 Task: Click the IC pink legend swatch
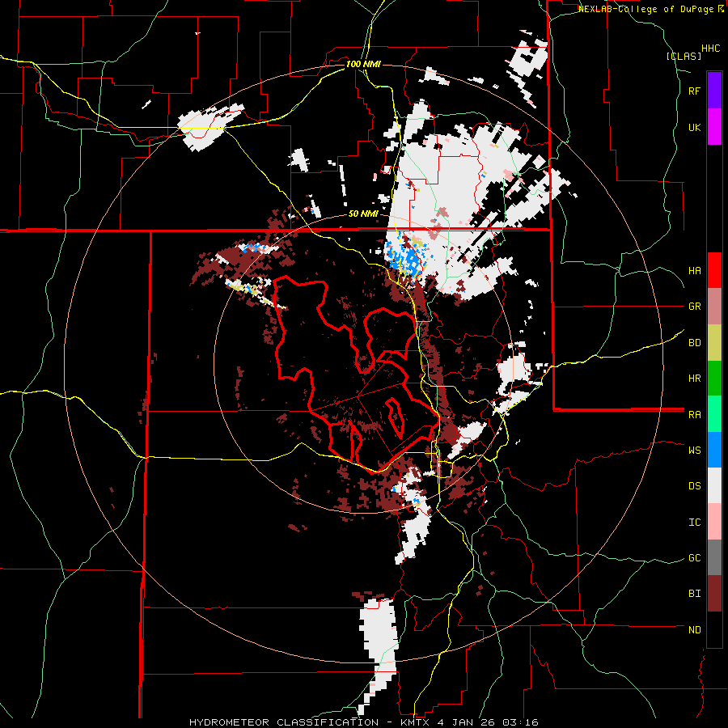tap(714, 522)
